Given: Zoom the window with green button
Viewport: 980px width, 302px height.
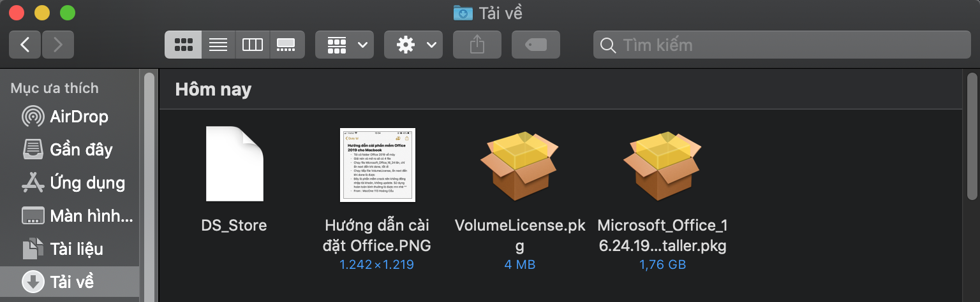Looking at the screenshot, I should point(67,12).
